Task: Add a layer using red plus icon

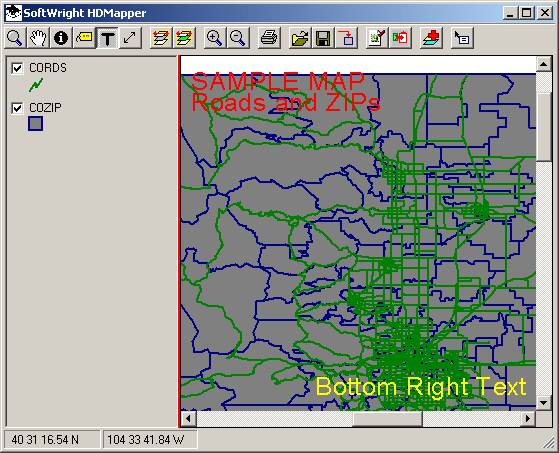Action: tap(431, 38)
